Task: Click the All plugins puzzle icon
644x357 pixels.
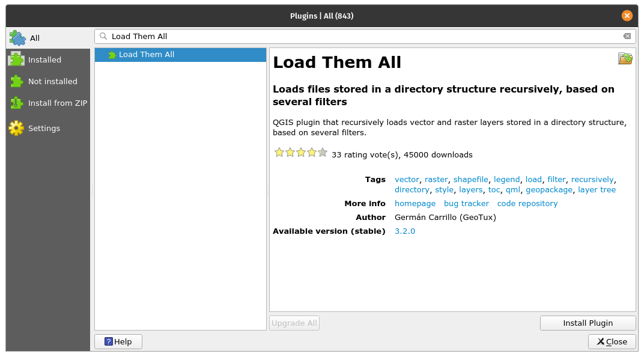Action: tap(17, 38)
